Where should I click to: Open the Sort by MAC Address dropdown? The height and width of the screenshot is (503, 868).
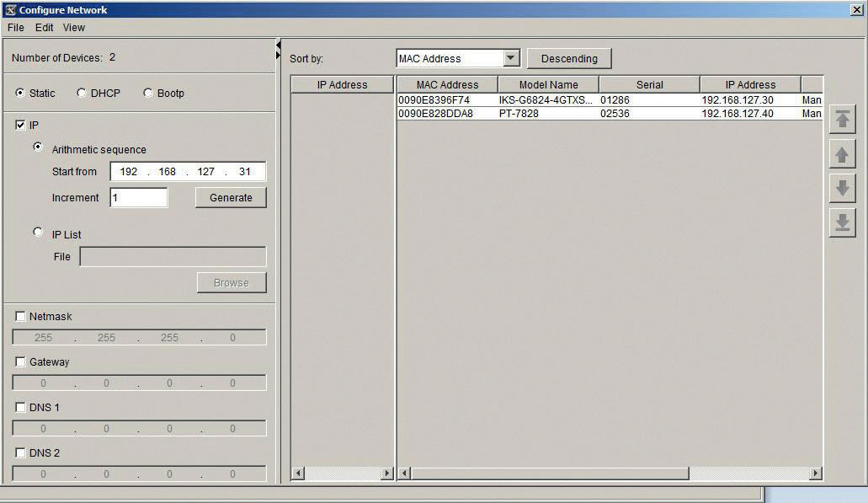click(511, 58)
